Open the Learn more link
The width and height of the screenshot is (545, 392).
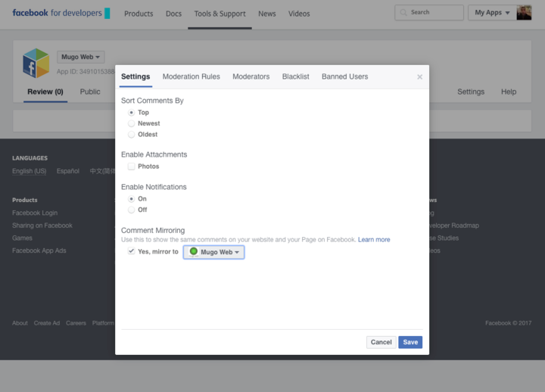click(374, 240)
